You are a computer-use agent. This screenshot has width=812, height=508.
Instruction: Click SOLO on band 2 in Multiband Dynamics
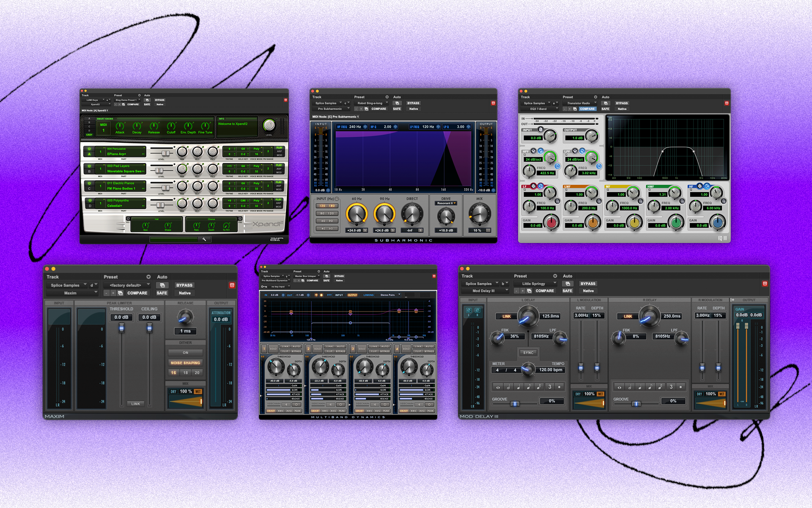(x=317, y=349)
